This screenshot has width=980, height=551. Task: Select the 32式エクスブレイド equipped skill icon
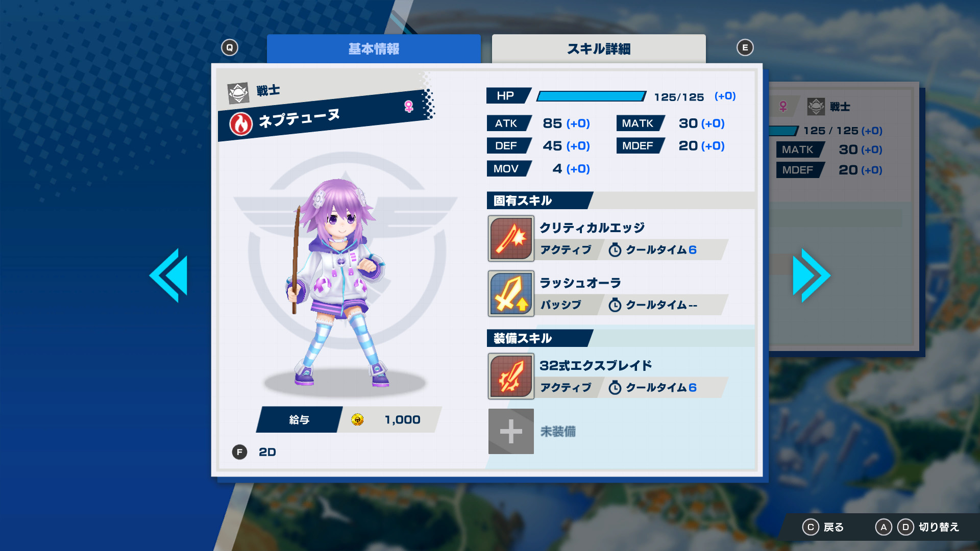(511, 376)
